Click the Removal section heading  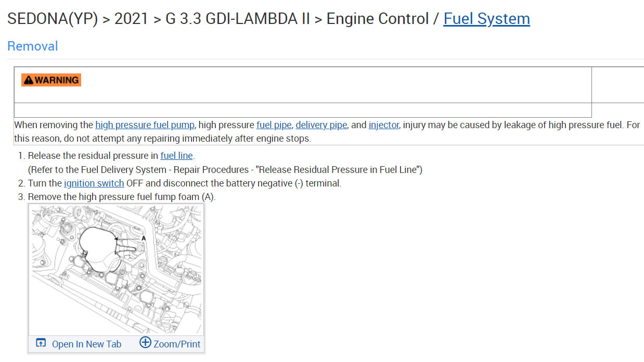(x=32, y=46)
